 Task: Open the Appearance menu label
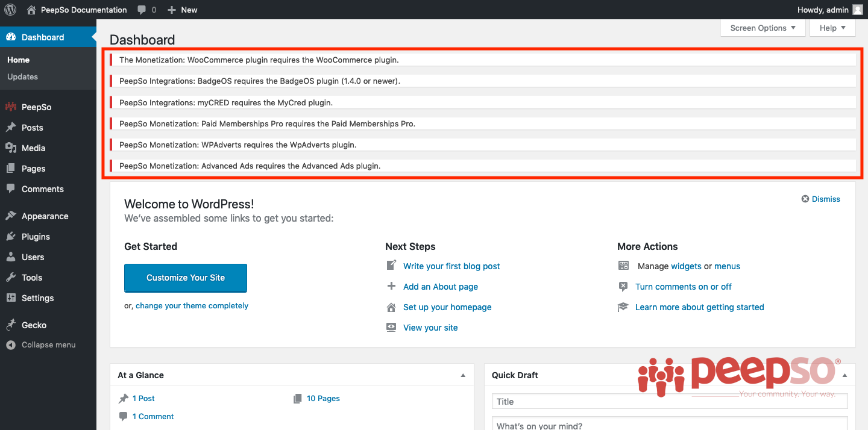pyautogui.click(x=45, y=216)
